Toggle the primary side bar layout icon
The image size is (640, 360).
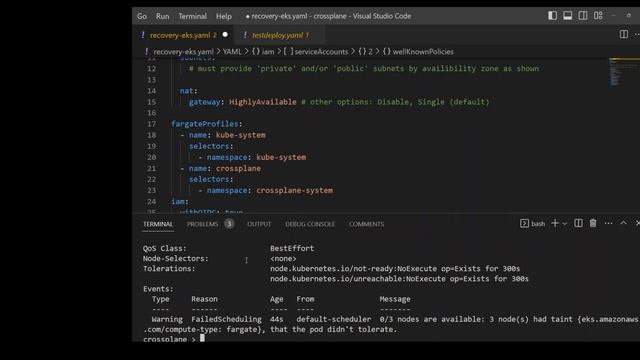coord(552,16)
